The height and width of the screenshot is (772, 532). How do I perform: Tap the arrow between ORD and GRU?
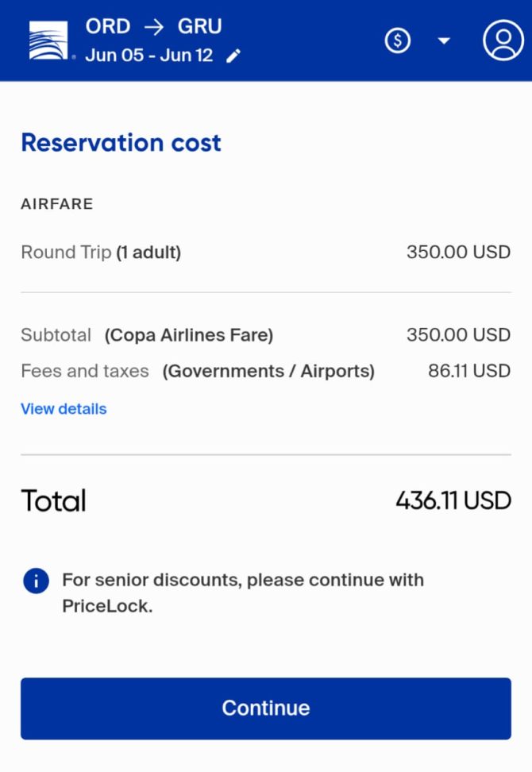click(154, 26)
